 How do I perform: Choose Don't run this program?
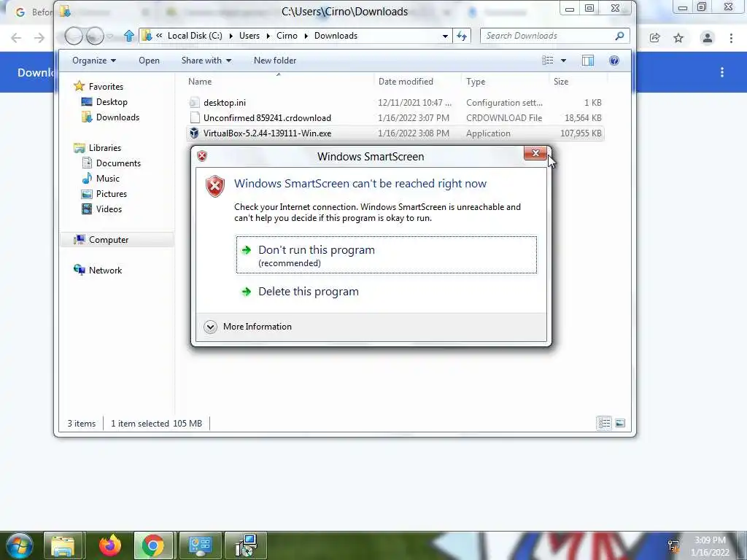point(387,254)
